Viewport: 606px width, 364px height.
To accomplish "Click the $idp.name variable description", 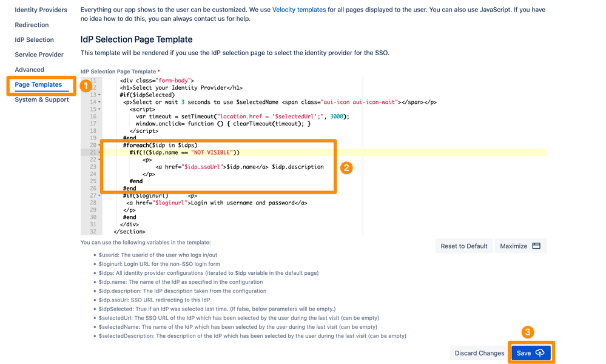I will pyautogui.click(x=181, y=282).
